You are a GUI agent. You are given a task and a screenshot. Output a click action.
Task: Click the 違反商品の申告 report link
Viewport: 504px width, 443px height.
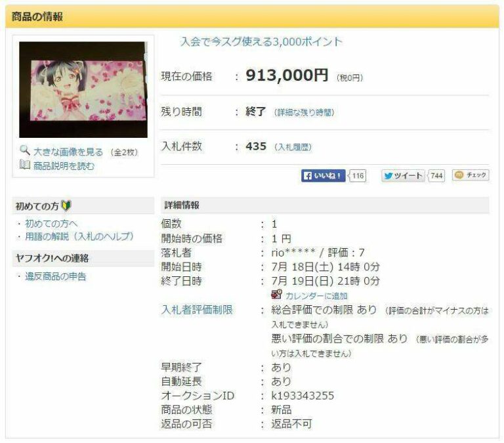(x=56, y=276)
